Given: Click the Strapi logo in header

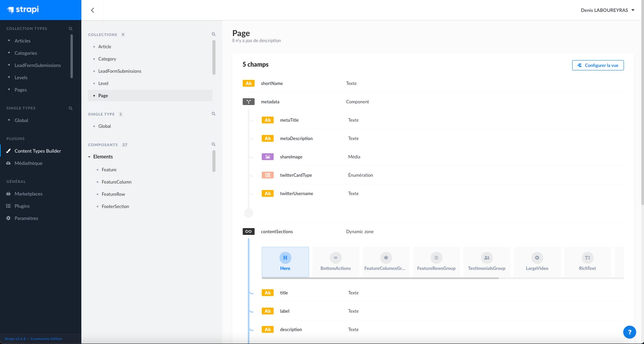Looking at the screenshot, I should [23, 10].
